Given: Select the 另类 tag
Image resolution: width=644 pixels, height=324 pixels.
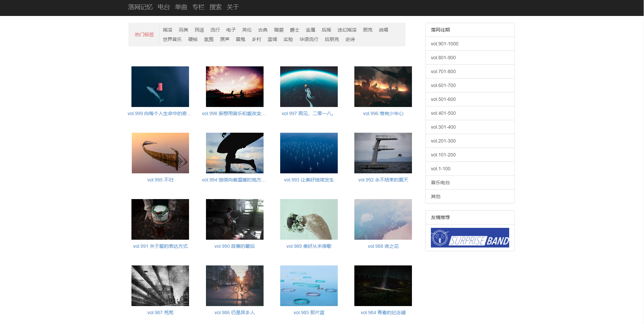Looking at the screenshot, I should pyautogui.click(x=183, y=30).
